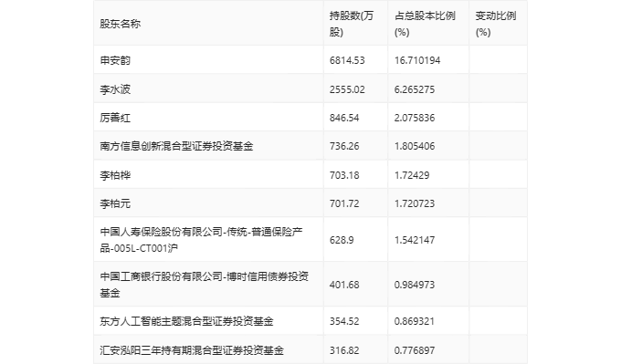Select the percentage 1.72429
The image size is (621, 364).
(x=412, y=175)
